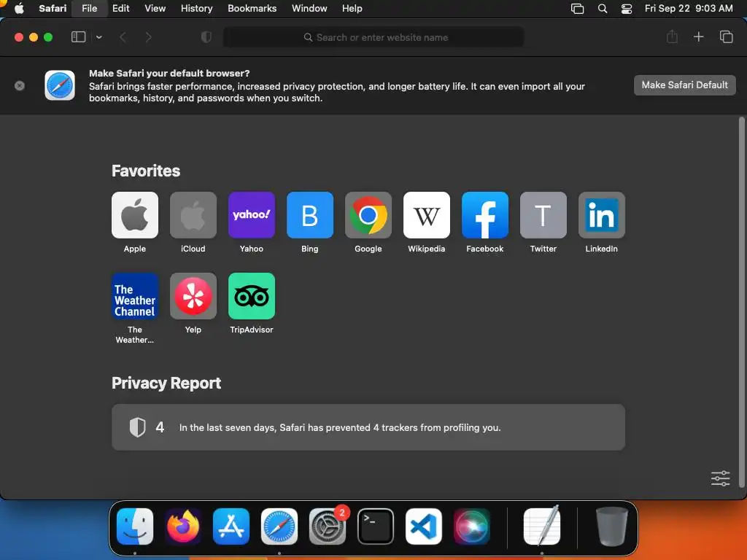Click the Share icon in toolbar
The height and width of the screenshot is (560, 747).
pyautogui.click(x=672, y=36)
